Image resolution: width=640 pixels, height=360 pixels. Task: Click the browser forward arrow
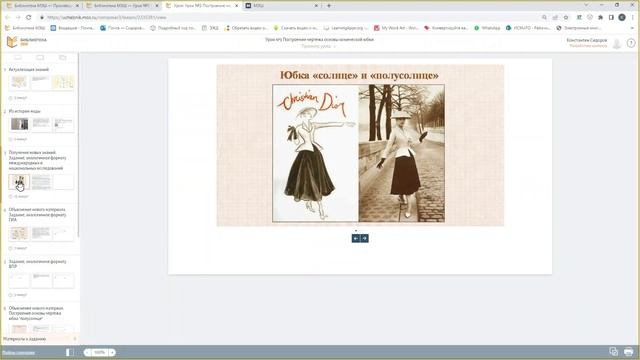pyautogui.click(x=18, y=17)
